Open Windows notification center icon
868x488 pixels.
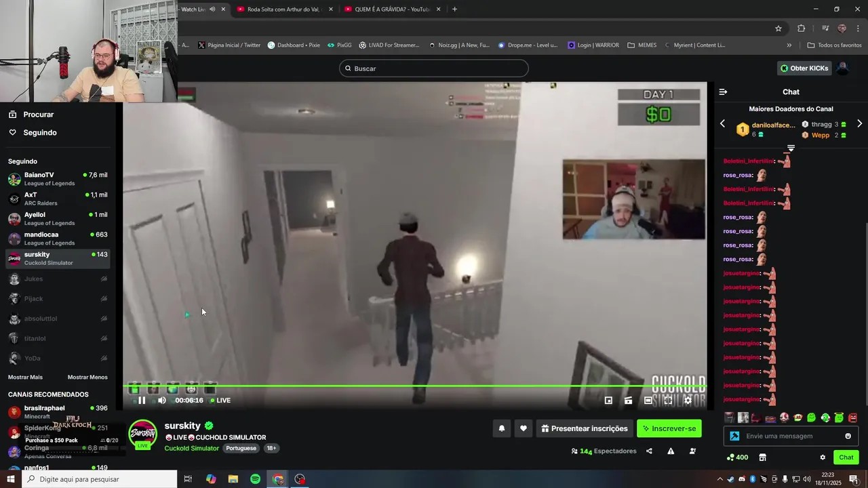tap(854, 479)
